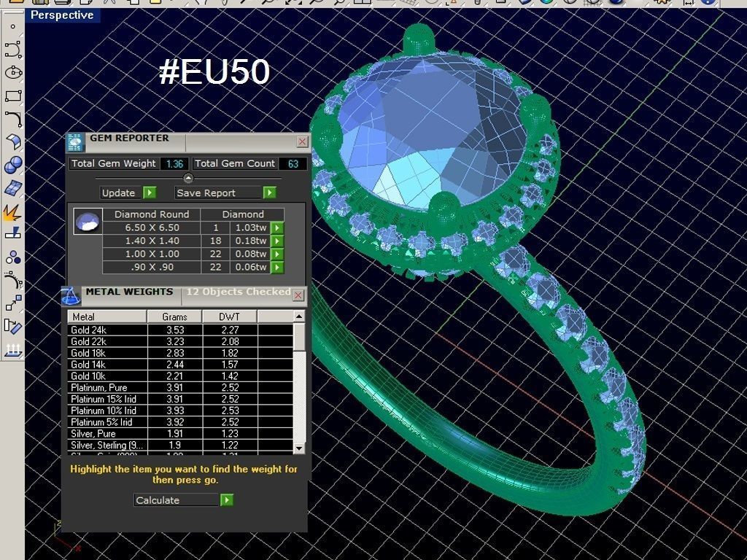This screenshot has height=560, width=747.
Task: Click the 1.00 X 1.00 size cell
Action: (x=152, y=254)
